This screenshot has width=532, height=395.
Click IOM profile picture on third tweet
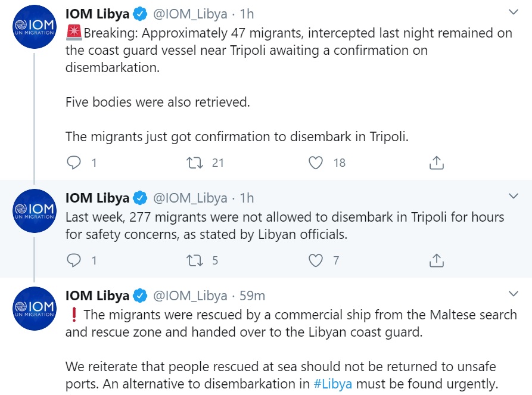click(35, 309)
